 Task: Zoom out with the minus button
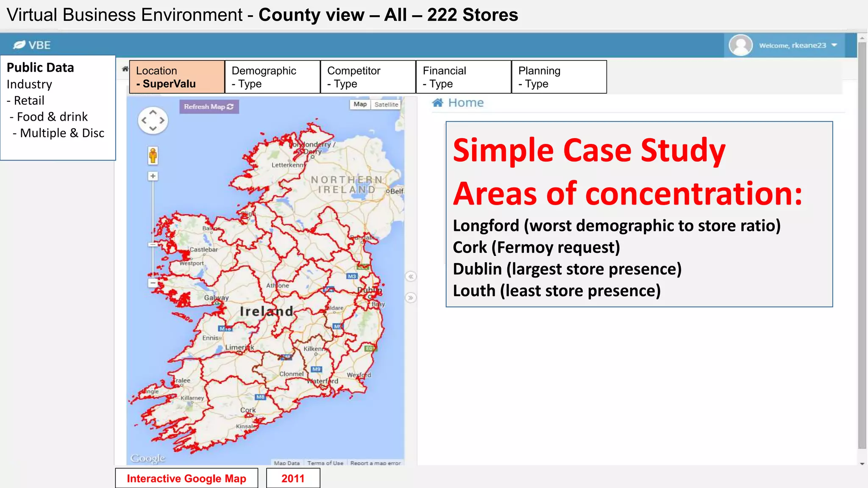point(153,283)
